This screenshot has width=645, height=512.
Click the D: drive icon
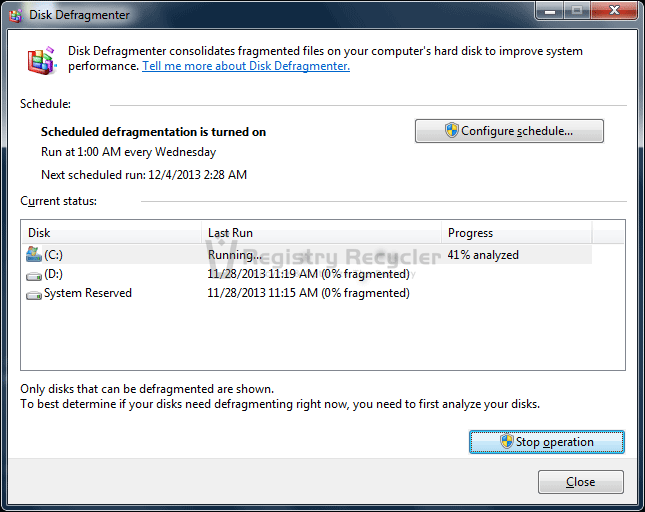click(x=34, y=276)
